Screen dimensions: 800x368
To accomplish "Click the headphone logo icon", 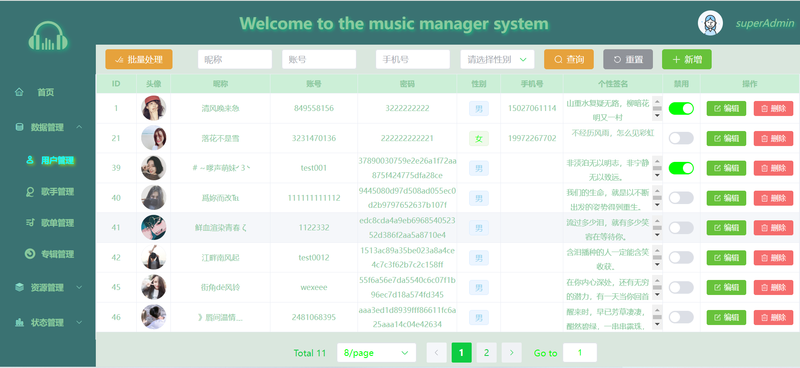I will coord(48,36).
